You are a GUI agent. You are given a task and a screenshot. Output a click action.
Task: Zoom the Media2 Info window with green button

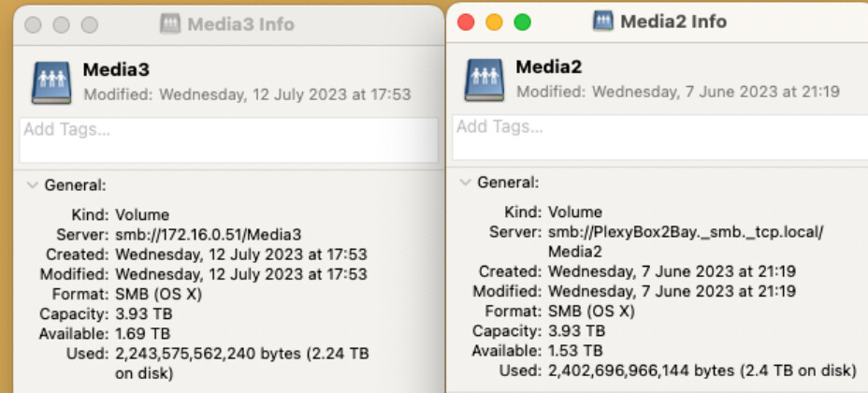pyautogui.click(x=522, y=22)
